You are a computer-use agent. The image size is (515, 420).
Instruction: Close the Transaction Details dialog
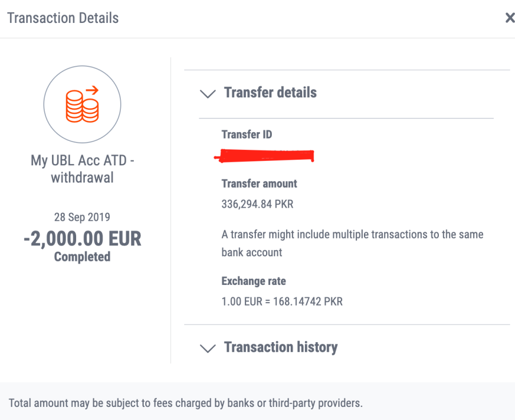[510, 18]
